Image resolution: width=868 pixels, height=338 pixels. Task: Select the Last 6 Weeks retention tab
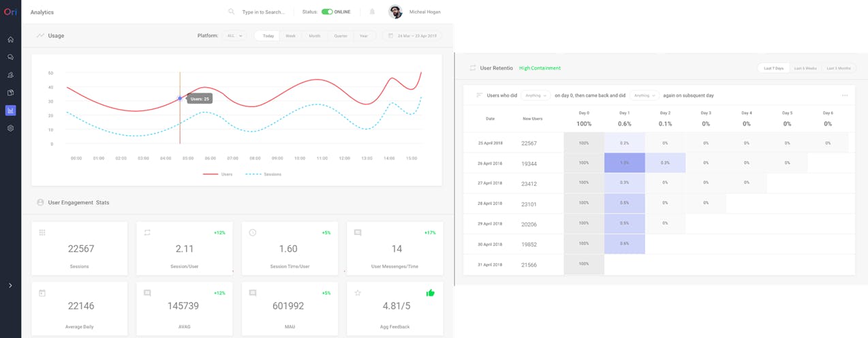click(x=805, y=68)
